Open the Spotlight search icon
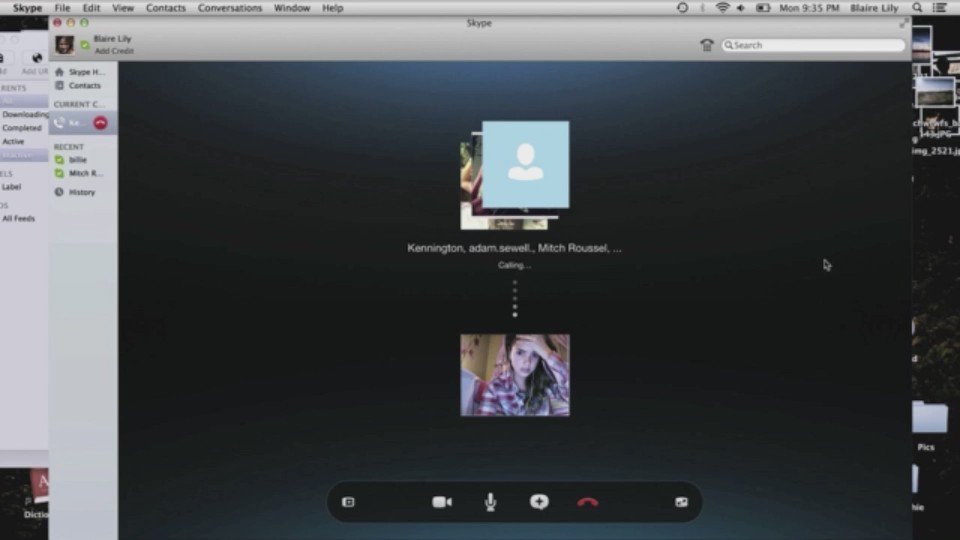This screenshot has height=540, width=960. tap(917, 8)
